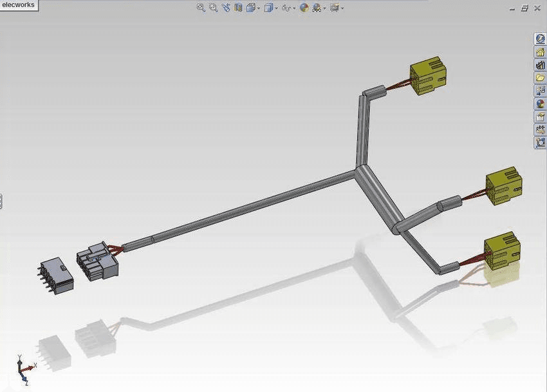Open the Appearances sphere tab in task pane

tap(540, 103)
